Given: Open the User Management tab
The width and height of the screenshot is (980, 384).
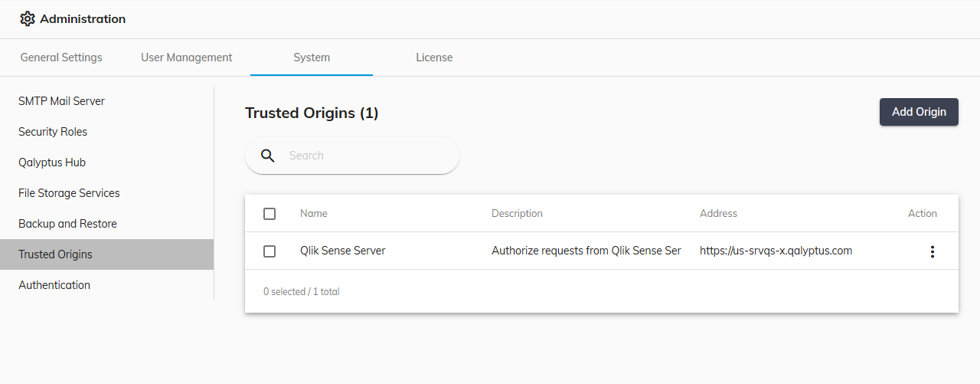Looking at the screenshot, I should click(187, 57).
